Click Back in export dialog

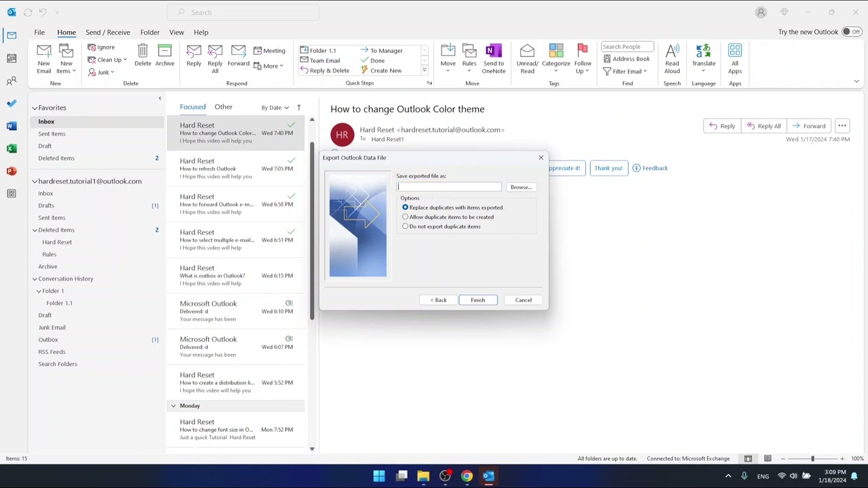click(438, 300)
